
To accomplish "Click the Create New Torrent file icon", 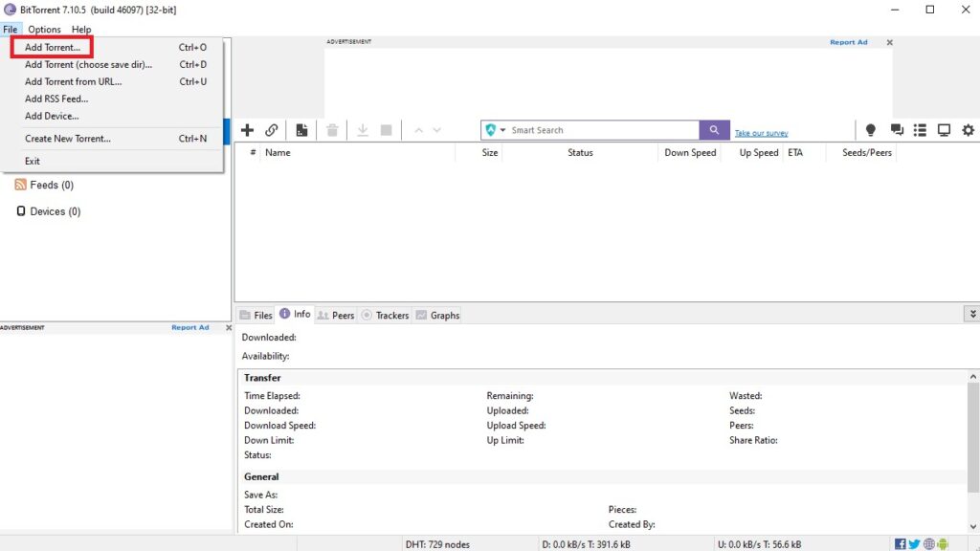I will pos(301,130).
